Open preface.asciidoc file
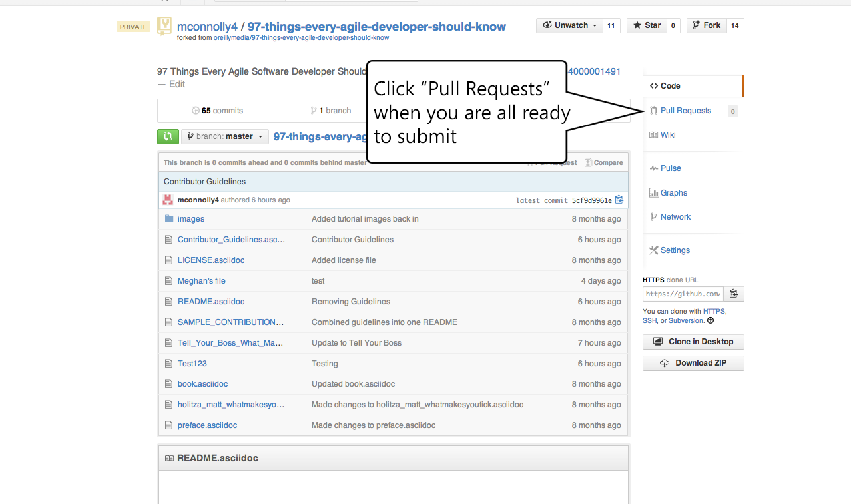 point(208,425)
